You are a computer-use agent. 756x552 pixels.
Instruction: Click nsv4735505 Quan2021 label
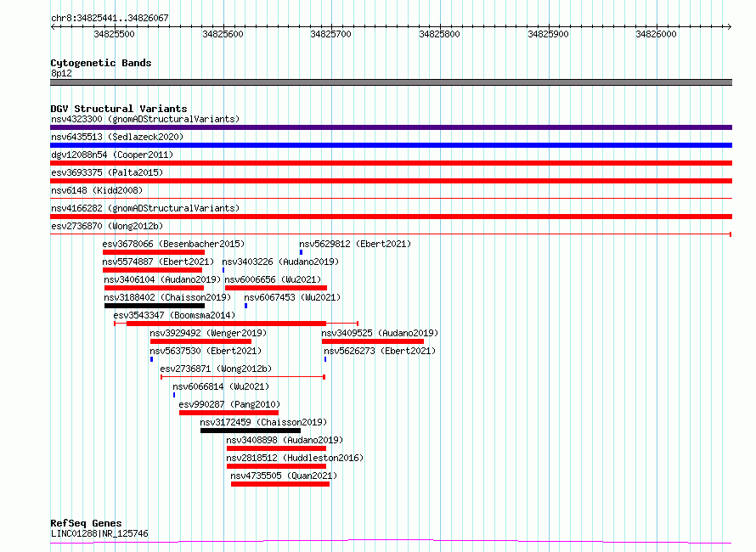pyautogui.click(x=284, y=476)
